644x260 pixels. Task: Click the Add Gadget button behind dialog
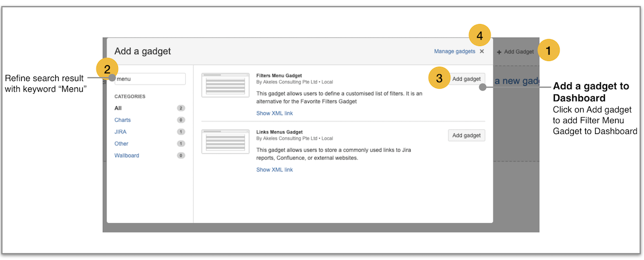[516, 52]
